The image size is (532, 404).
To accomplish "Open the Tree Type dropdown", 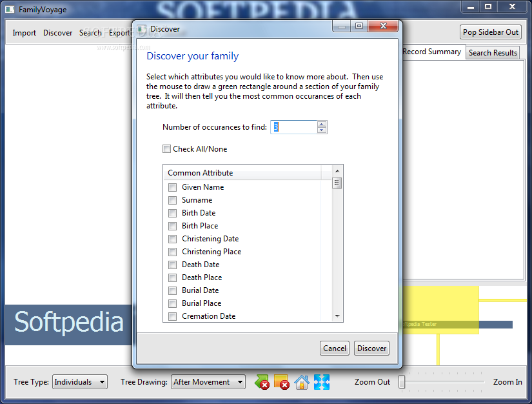I will click(80, 382).
